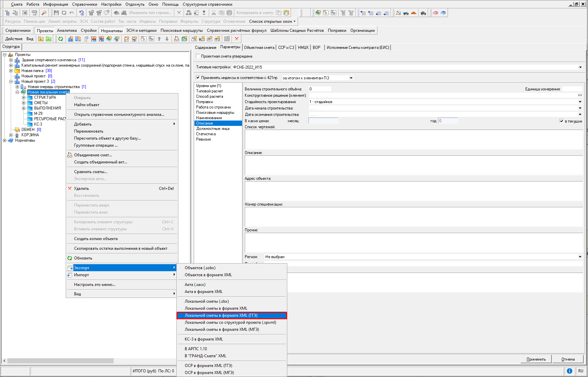Switch to the Содержание tab
Screen dimensions: 588x377
click(x=205, y=48)
